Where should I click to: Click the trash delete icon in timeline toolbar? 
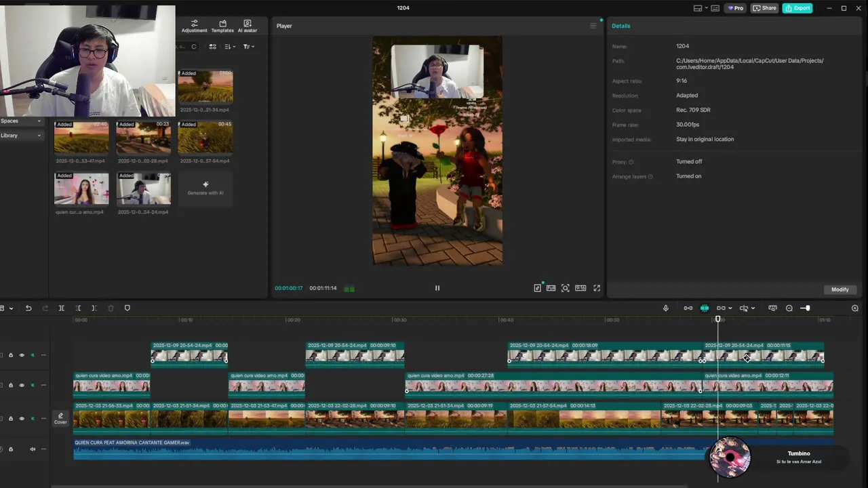coord(111,308)
